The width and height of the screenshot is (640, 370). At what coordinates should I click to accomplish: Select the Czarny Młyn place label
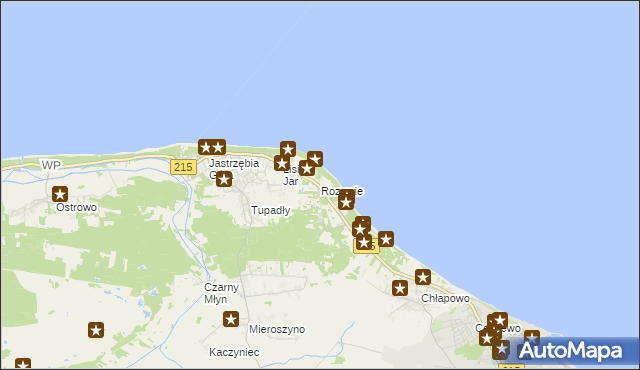[x=221, y=293]
